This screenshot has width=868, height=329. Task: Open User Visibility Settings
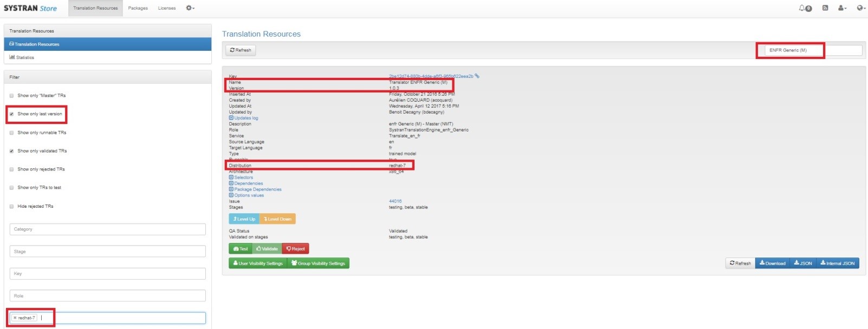pyautogui.click(x=258, y=264)
